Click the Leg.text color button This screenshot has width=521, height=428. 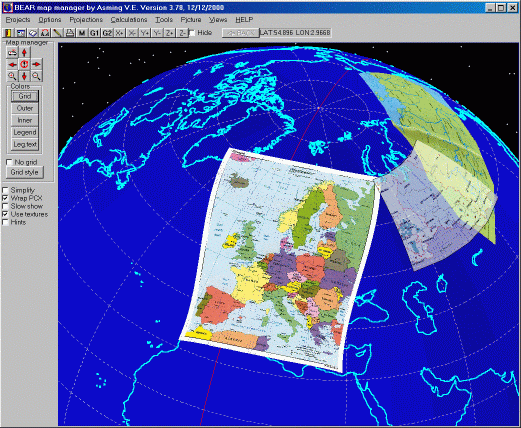[25, 144]
